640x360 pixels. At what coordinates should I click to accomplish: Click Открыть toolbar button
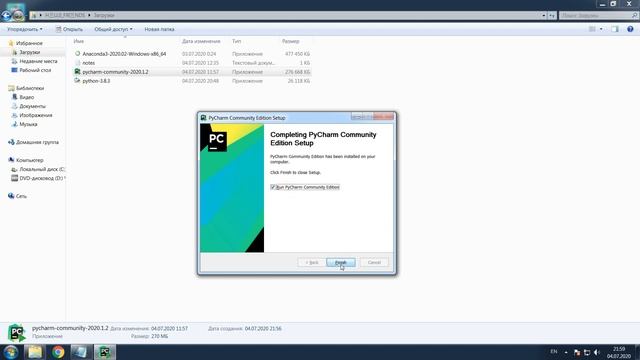coord(69,29)
